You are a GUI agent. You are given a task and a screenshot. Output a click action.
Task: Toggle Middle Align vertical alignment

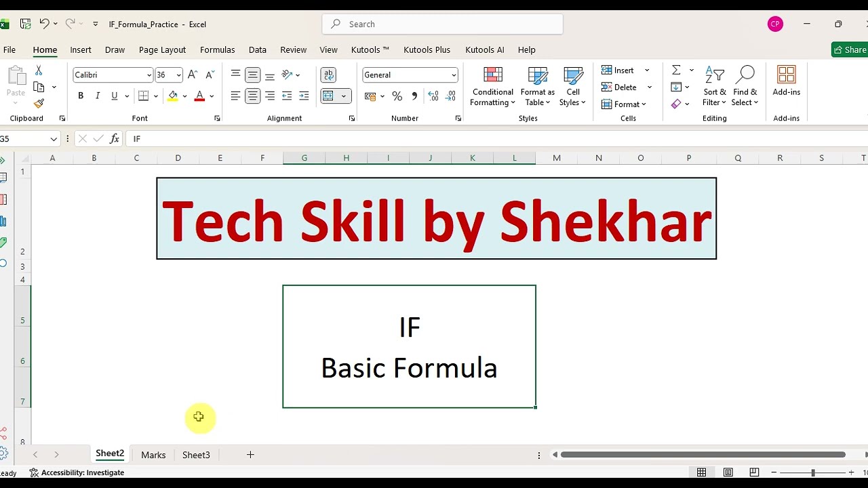pos(252,75)
